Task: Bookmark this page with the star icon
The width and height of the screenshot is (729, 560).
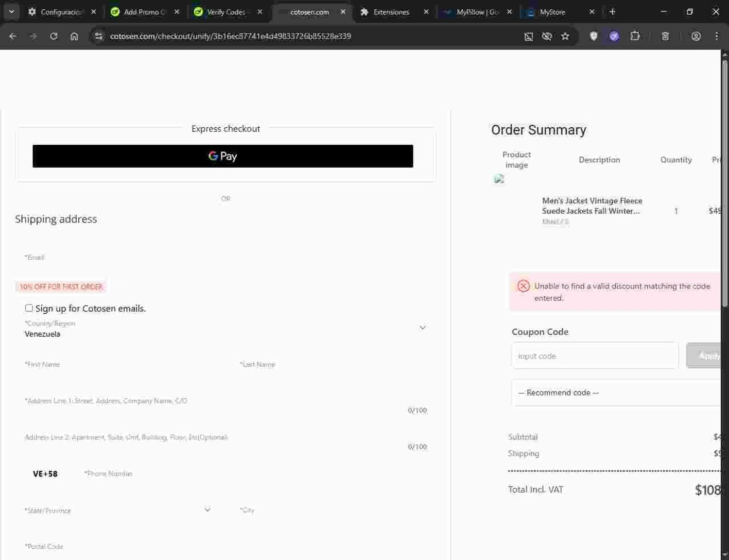Action: click(565, 36)
